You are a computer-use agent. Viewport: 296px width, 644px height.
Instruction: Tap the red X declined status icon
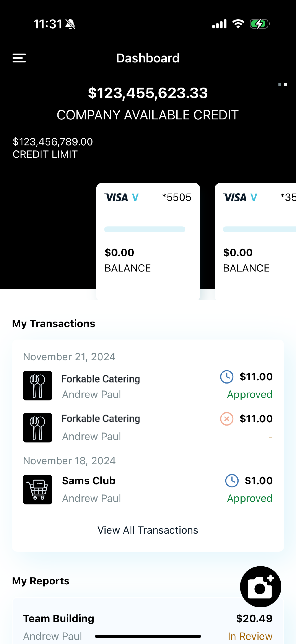coord(227,419)
